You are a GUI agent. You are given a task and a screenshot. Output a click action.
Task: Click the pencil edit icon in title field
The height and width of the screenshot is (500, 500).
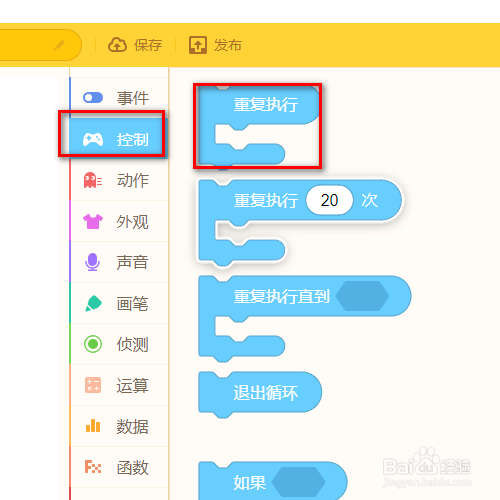point(59,45)
